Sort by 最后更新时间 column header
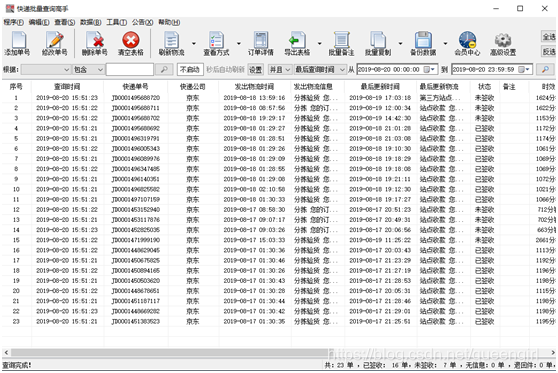The image size is (558, 373). click(380, 86)
